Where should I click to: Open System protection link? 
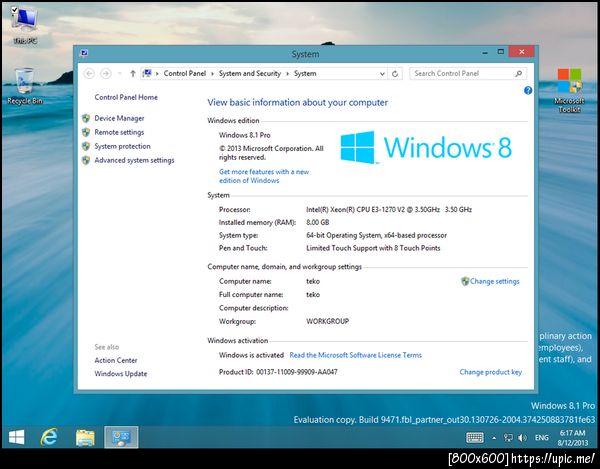coord(122,146)
